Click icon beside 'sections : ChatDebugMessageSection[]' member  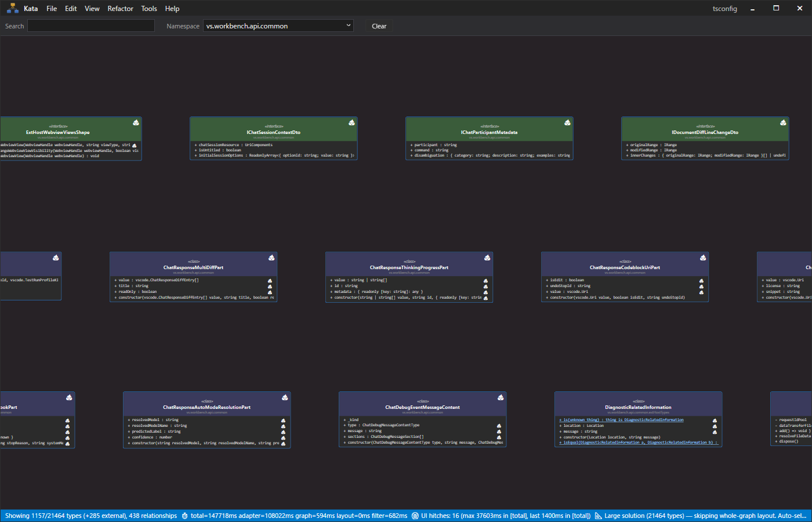(499, 437)
